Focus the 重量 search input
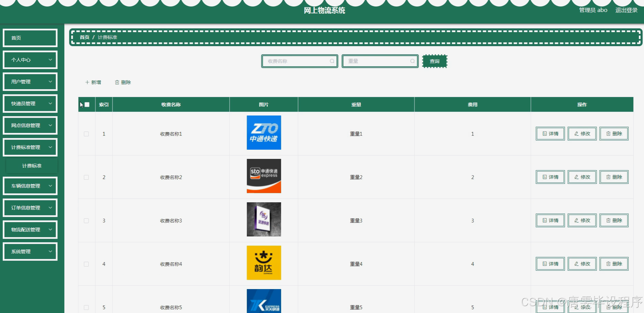 (380, 61)
